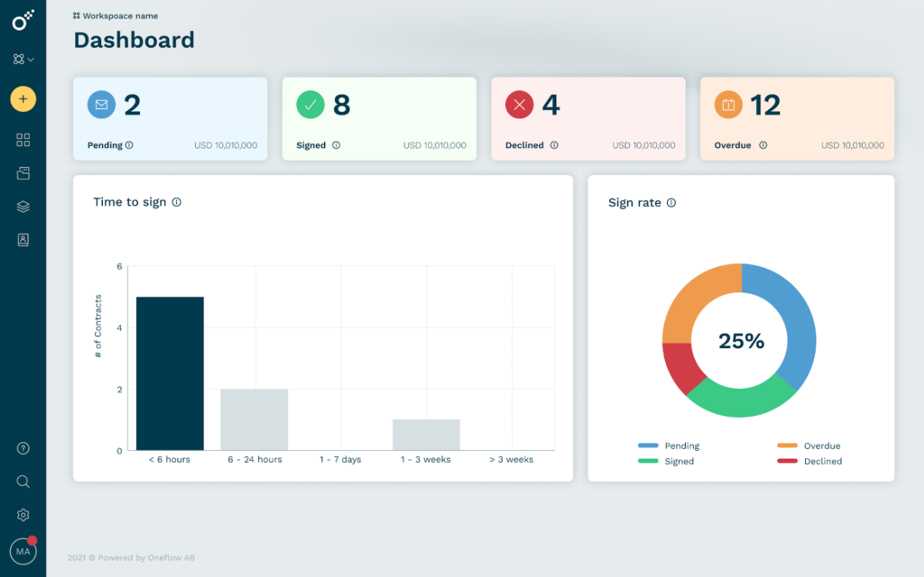Click the dark '< 6 hours' bar
This screenshot has height=577, width=924.
tap(170, 373)
